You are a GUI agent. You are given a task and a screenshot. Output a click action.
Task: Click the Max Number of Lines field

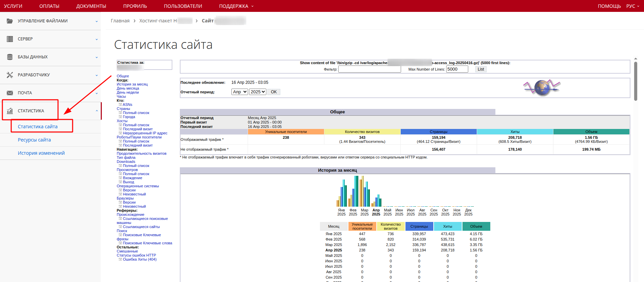tap(457, 69)
